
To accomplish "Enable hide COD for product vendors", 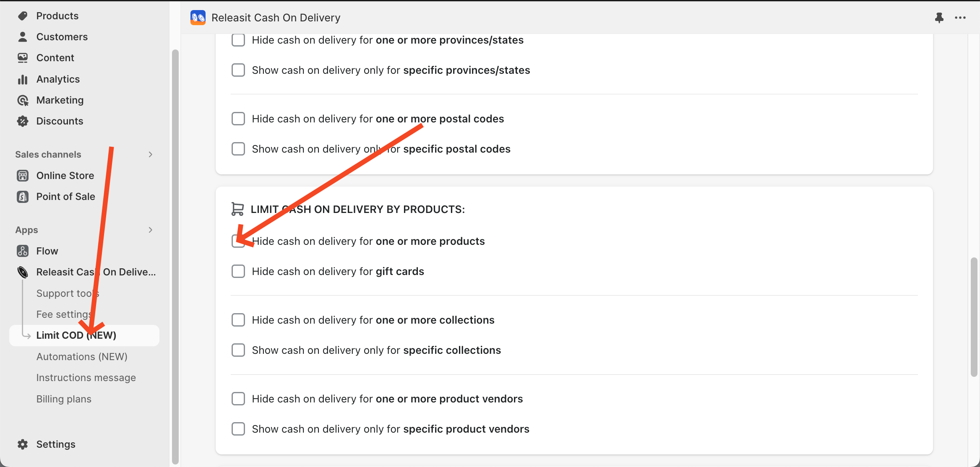I will tap(238, 399).
